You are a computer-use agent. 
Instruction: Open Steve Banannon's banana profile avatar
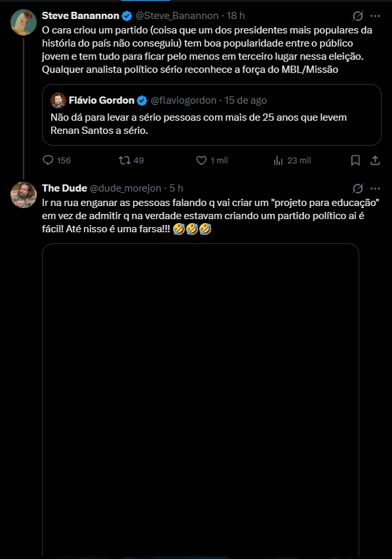coord(24,22)
